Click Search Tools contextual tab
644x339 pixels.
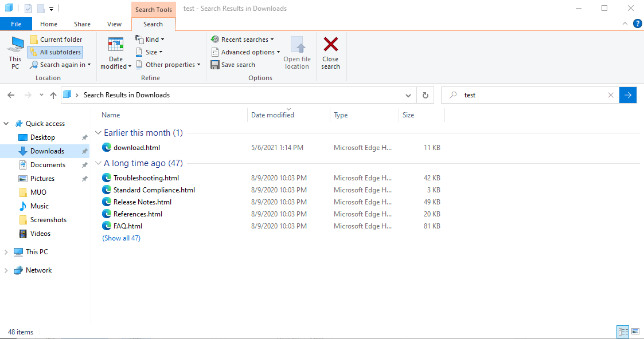coord(154,9)
